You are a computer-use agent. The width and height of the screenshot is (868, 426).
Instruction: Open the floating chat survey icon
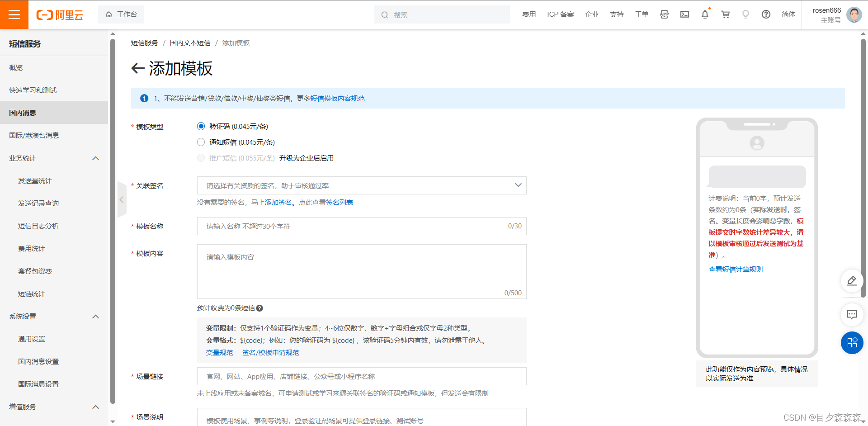pos(852,315)
